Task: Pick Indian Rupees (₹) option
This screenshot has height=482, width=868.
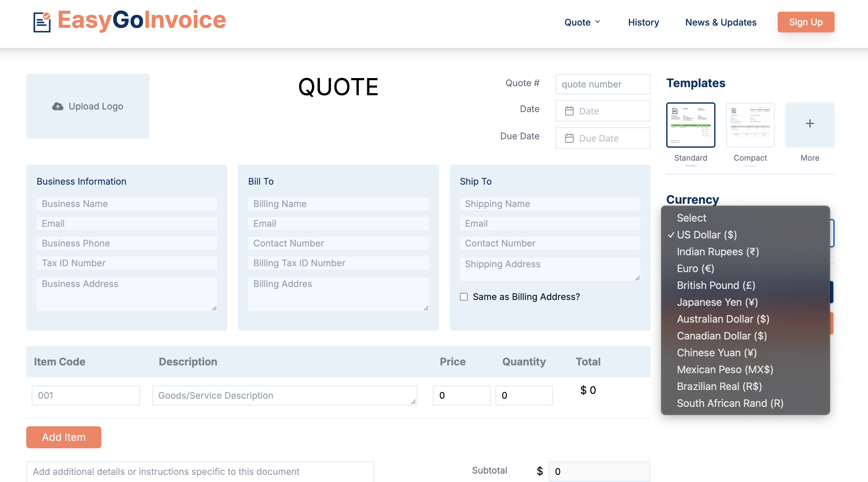Action: 717,252
